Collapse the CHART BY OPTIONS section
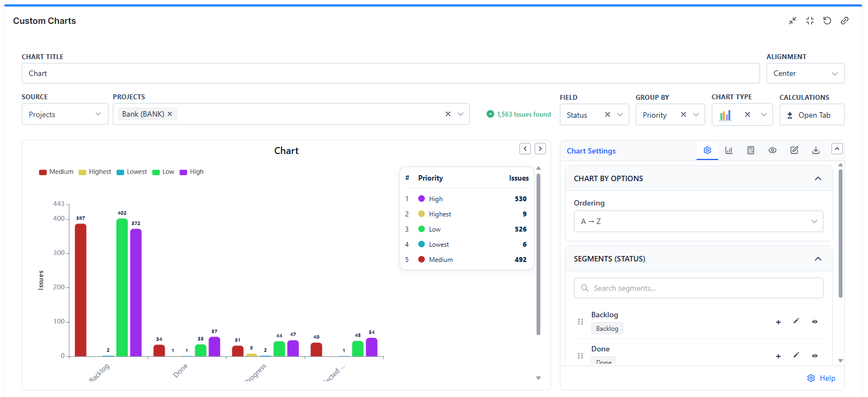Image resolution: width=868 pixels, height=397 pixels. pos(818,178)
